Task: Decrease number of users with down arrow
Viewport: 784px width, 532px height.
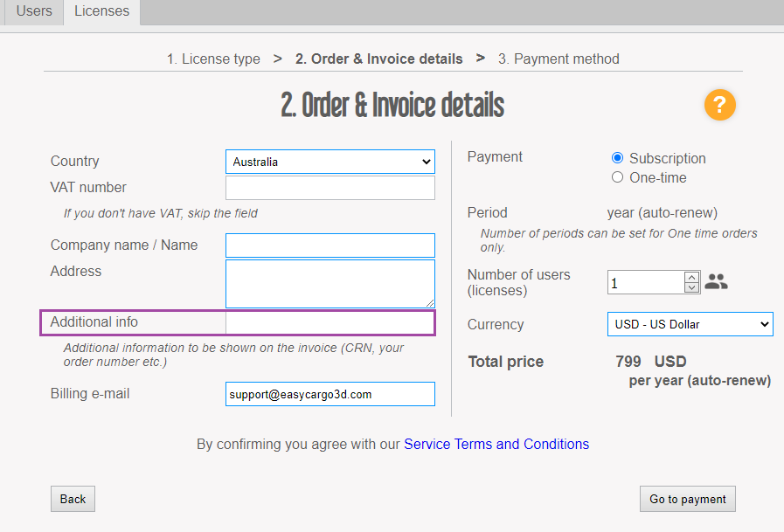Action: click(x=691, y=287)
